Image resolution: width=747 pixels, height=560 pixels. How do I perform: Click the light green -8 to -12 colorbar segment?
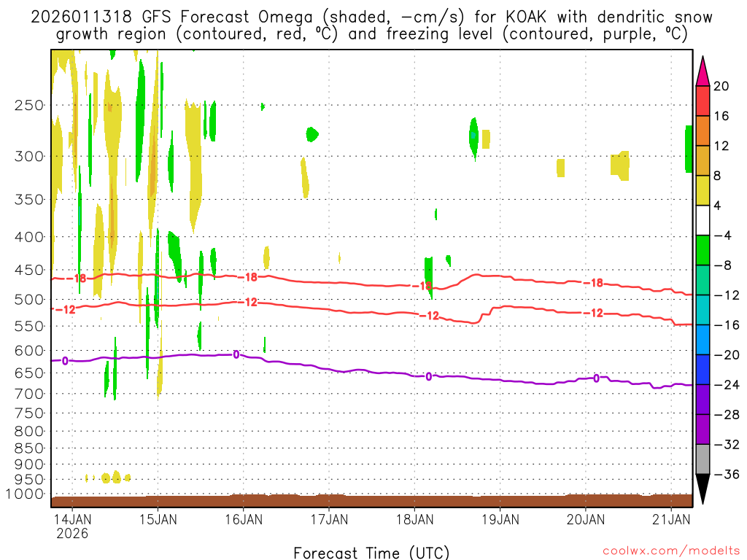(703, 280)
